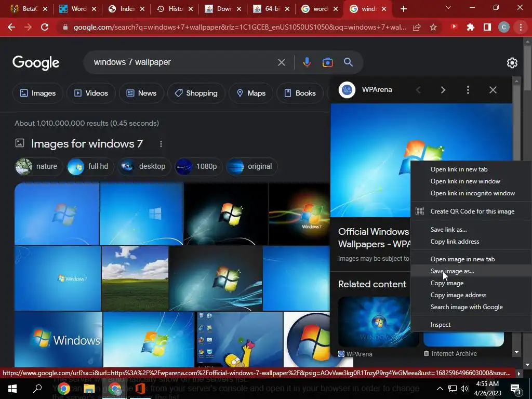Open the preview panel three-dot options
Screen dimensions: 532x399
(468, 90)
